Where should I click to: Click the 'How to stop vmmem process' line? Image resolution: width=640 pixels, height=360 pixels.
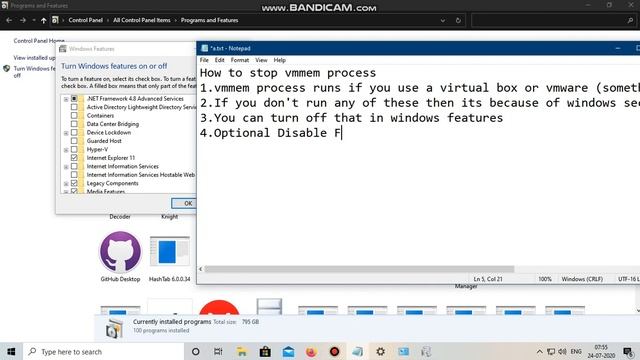click(x=288, y=73)
